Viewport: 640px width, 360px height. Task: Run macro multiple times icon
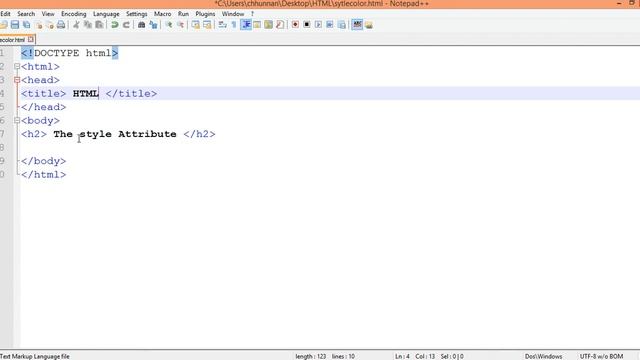pos(330,25)
